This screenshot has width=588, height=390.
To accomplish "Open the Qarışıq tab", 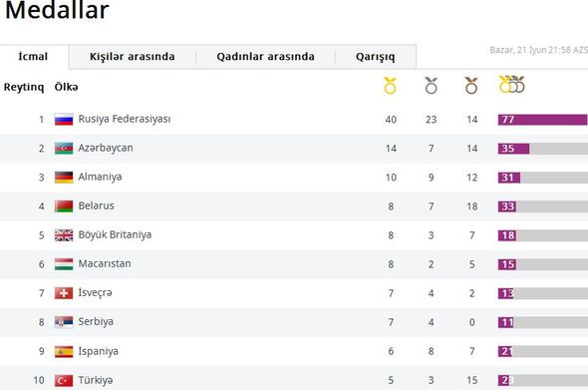I will (x=376, y=57).
